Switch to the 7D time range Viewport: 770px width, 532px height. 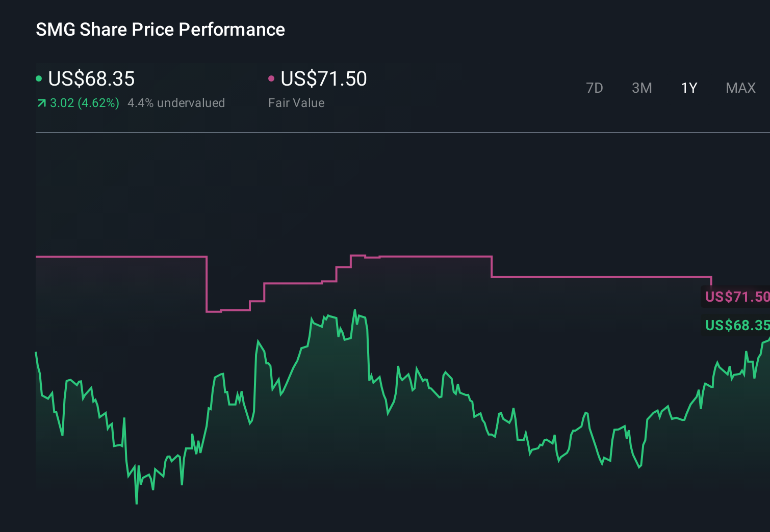tap(595, 88)
